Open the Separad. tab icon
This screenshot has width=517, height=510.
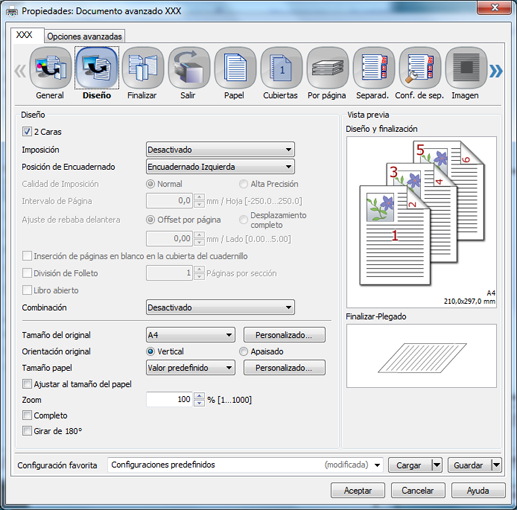click(374, 68)
